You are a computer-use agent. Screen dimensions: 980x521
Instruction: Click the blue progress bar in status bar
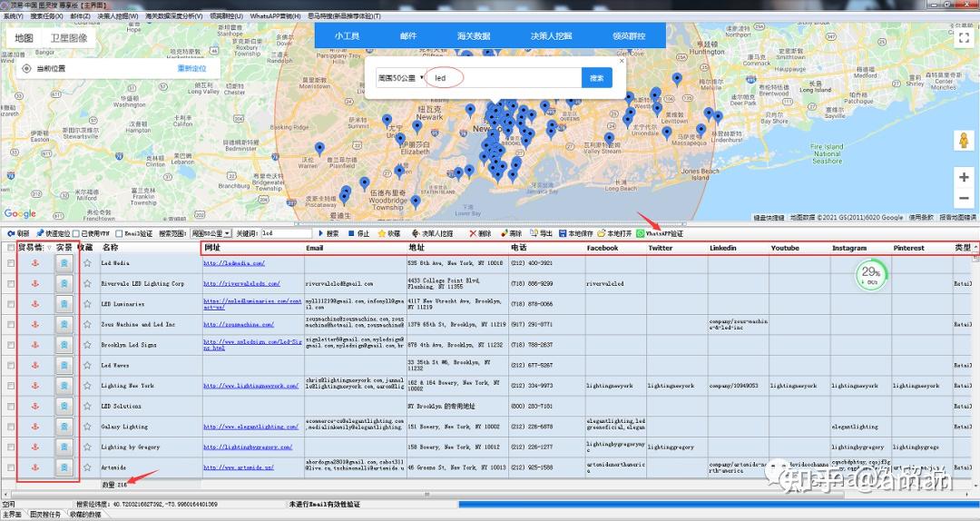click(x=719, y=504)
